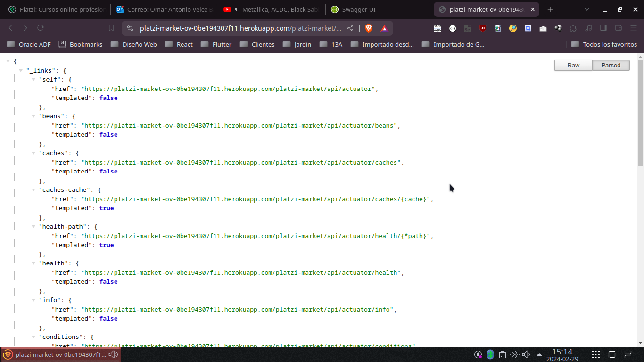Collapse the "conditions" node
The height and width of the screenshot is (362, 644).
click(33, 337)
